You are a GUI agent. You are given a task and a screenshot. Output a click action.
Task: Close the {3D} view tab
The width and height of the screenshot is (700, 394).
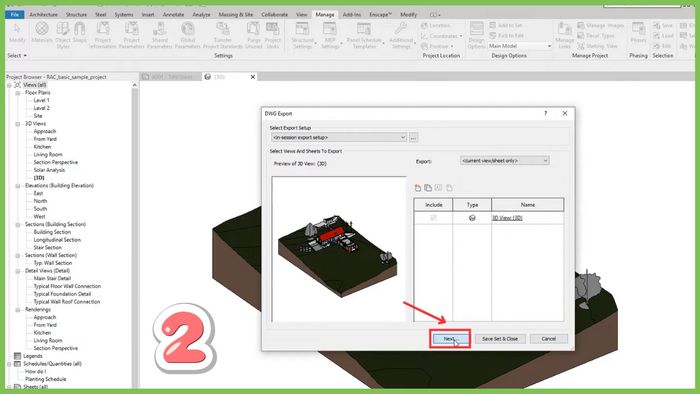point(253,77)
